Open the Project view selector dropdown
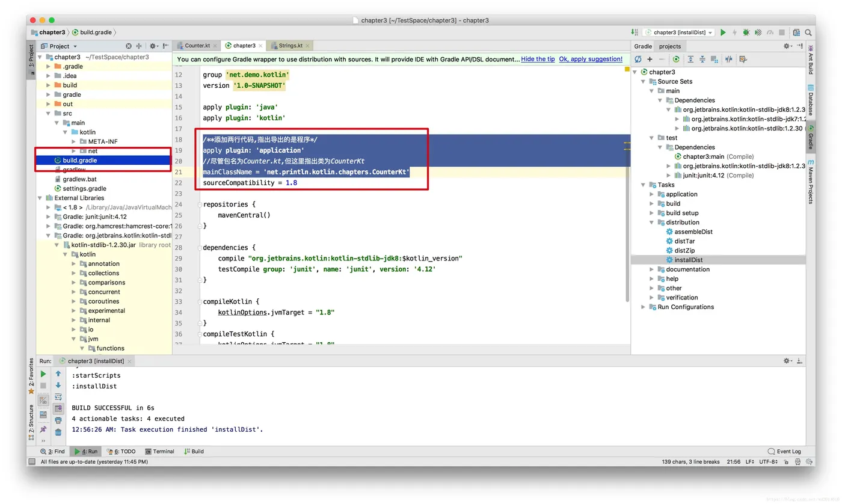 59,46
